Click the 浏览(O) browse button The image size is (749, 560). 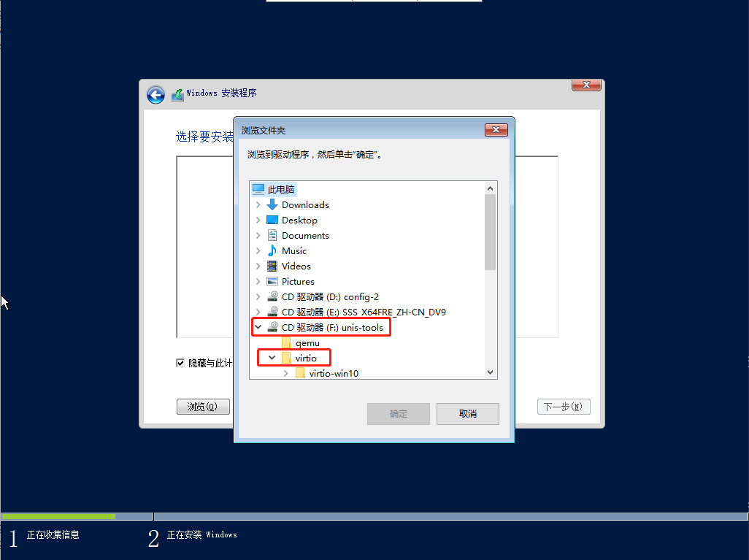[x=202, y=407]
